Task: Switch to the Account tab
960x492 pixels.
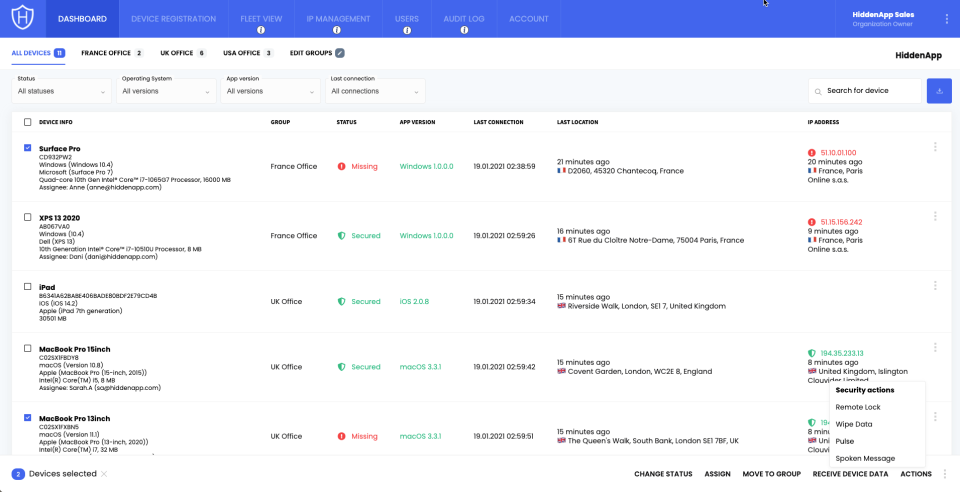Action: click(529, 19)
